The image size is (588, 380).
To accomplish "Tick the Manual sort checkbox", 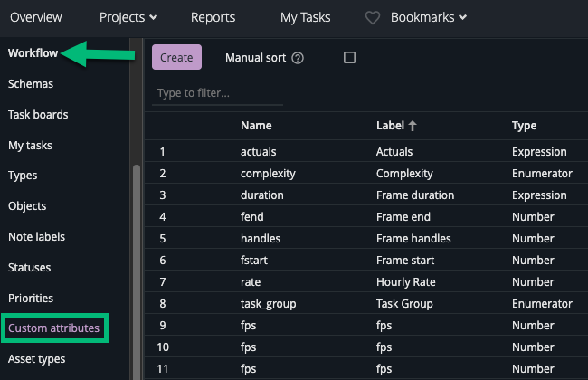I will click(349, 57).
